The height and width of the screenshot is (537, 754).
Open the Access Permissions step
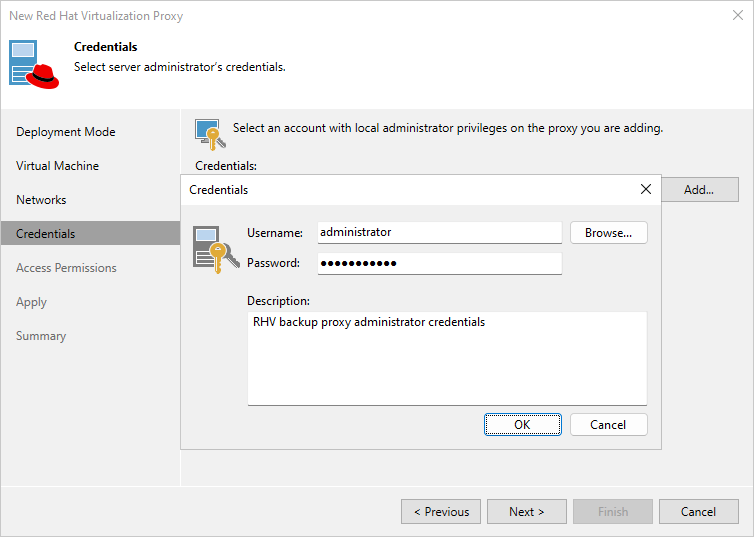(66, 268)
